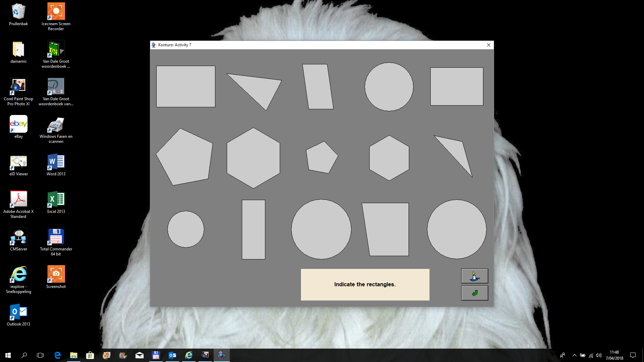
Task: Select the dainamic folder icon
Action: click(x=18, y=52)
